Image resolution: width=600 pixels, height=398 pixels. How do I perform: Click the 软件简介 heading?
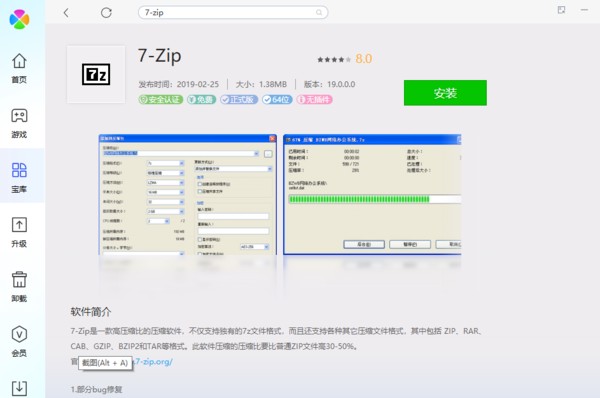[x=91, y=312]
